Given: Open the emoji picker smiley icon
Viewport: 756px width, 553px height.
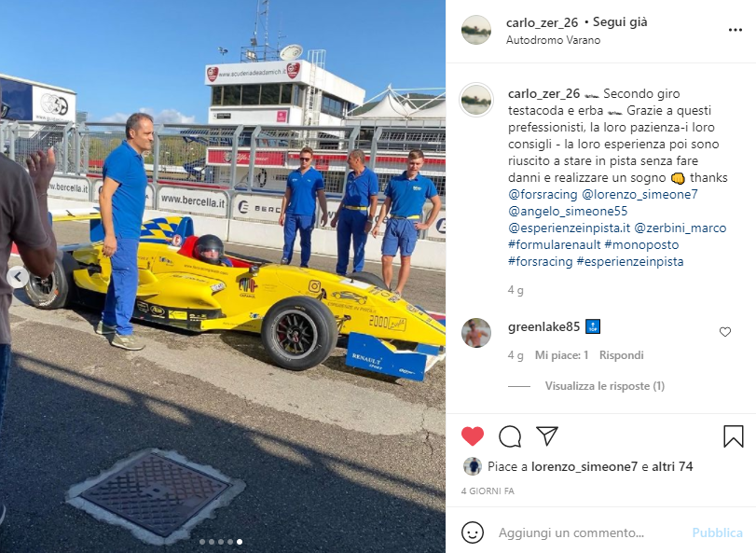Looking at the screenshot, I should [473, 532].
